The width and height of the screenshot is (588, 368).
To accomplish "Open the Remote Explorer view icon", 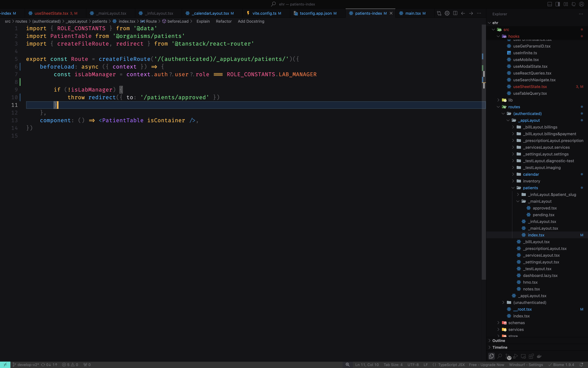I will point(523,356).
